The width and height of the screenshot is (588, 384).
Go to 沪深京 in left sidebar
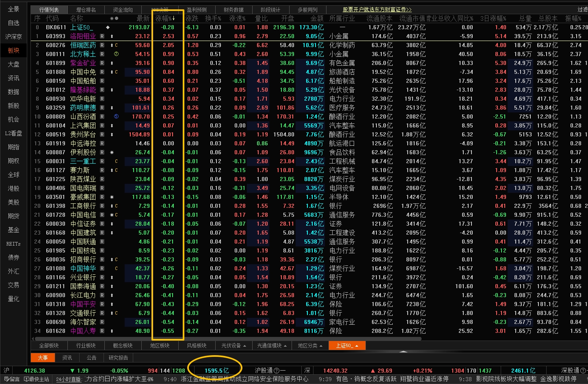[14, 37]
